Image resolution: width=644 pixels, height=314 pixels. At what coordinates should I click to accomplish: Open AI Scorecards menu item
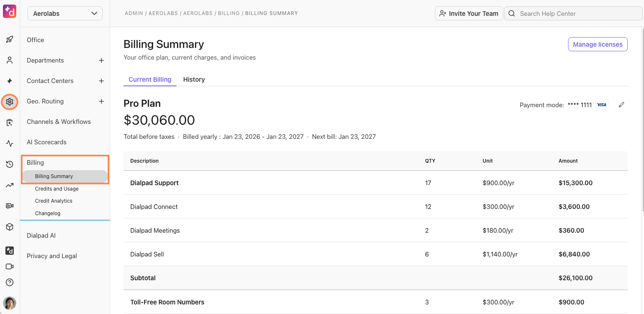(x=47, y=142)
